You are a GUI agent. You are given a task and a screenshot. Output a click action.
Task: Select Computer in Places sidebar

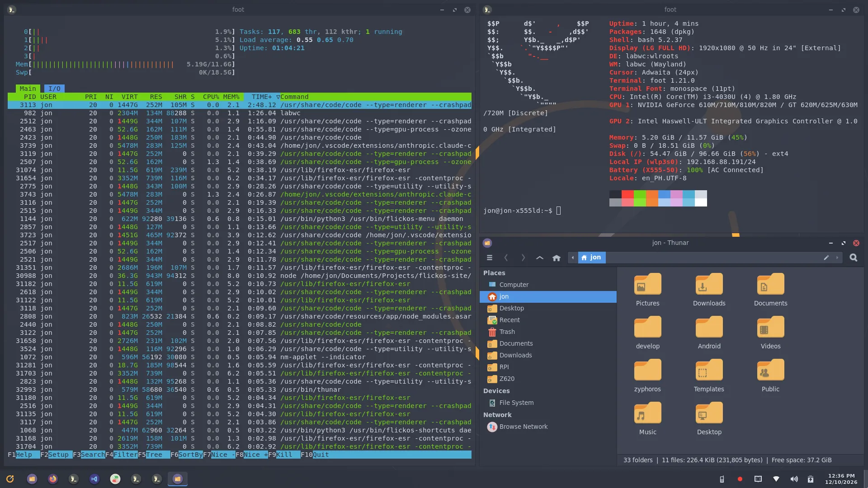pos(548,285)
